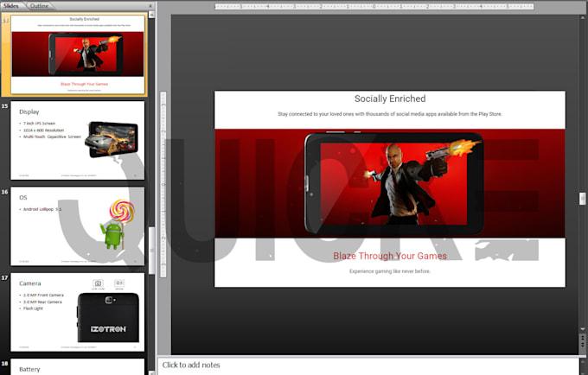Click the 'Socially Enriched' slide title
This screenshot has height=375, width=588.
pyautogui.click(x=390, y=99)
